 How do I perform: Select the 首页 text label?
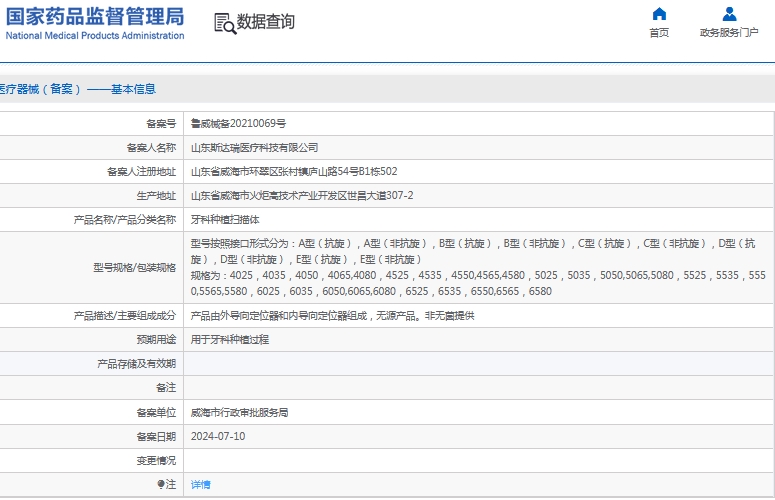coord(659,33)
